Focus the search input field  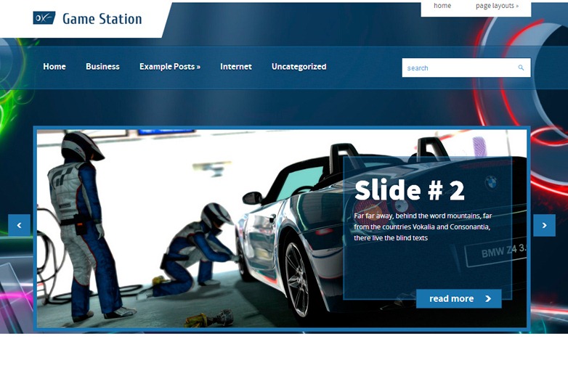pyautogui.click(x=458, y=68)
